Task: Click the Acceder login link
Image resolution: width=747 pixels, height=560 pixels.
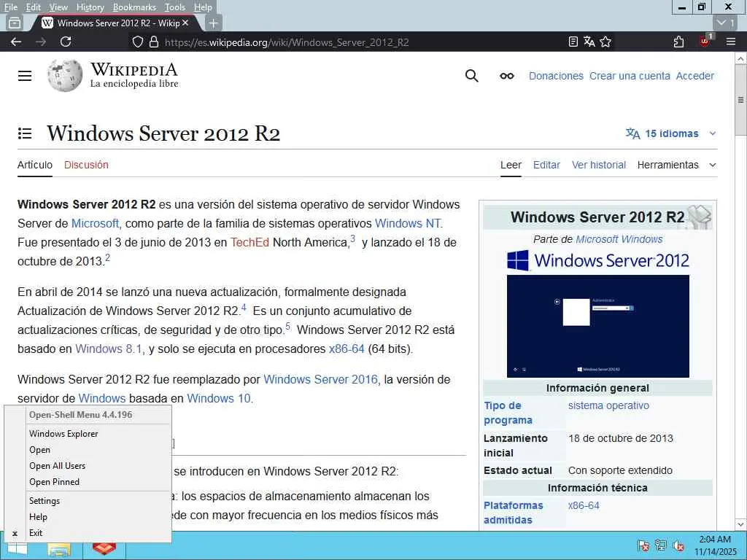Action: point(695,76)
